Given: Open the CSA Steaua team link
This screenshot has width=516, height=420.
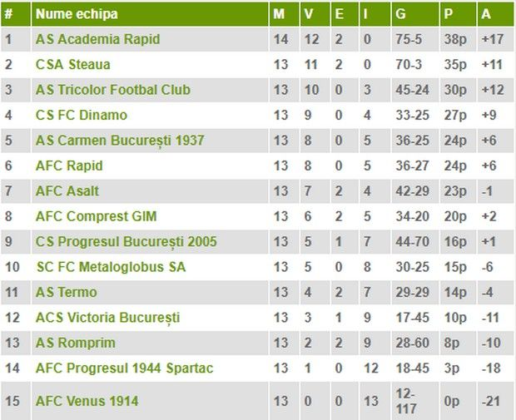Looking at the screenshot, I should coord(72,65).
